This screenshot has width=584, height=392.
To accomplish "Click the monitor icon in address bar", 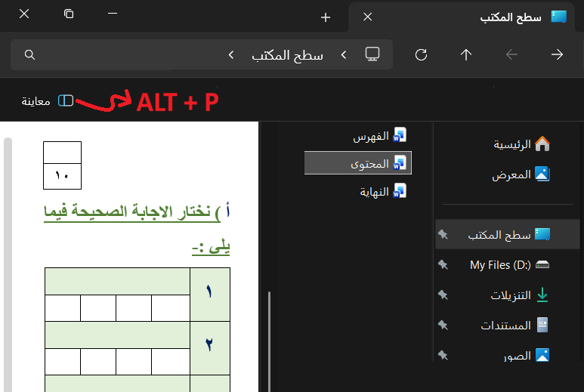I will (372, 54).
